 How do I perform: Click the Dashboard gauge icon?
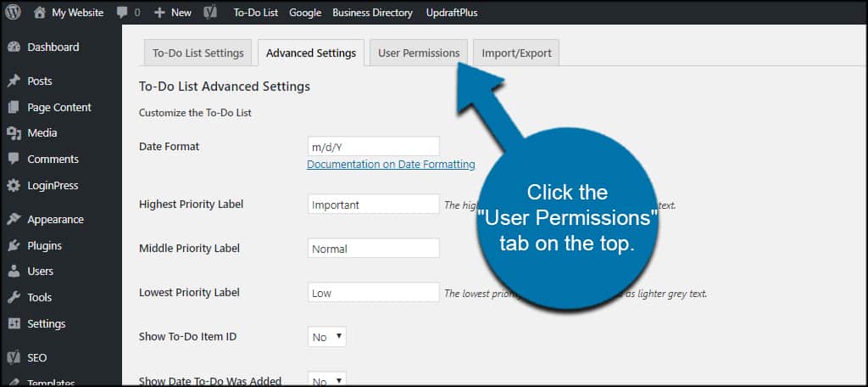(14, 48)
